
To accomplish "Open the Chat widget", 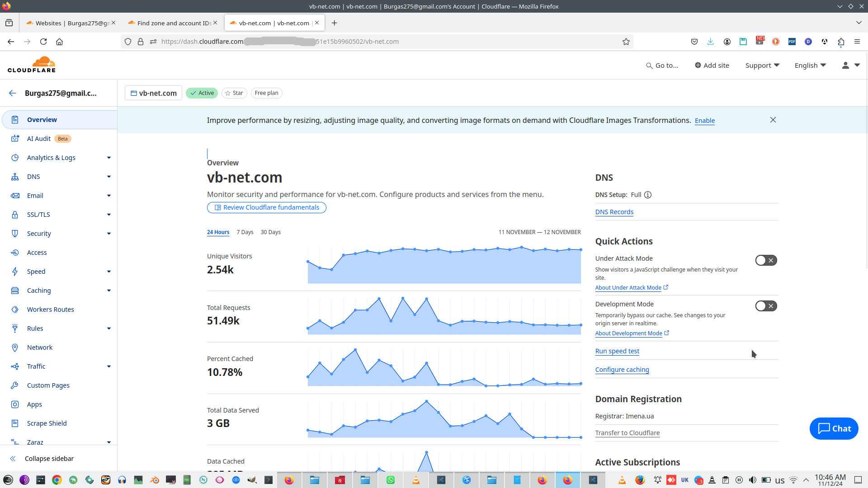I will pyautogui.click(x=834, y=428).
